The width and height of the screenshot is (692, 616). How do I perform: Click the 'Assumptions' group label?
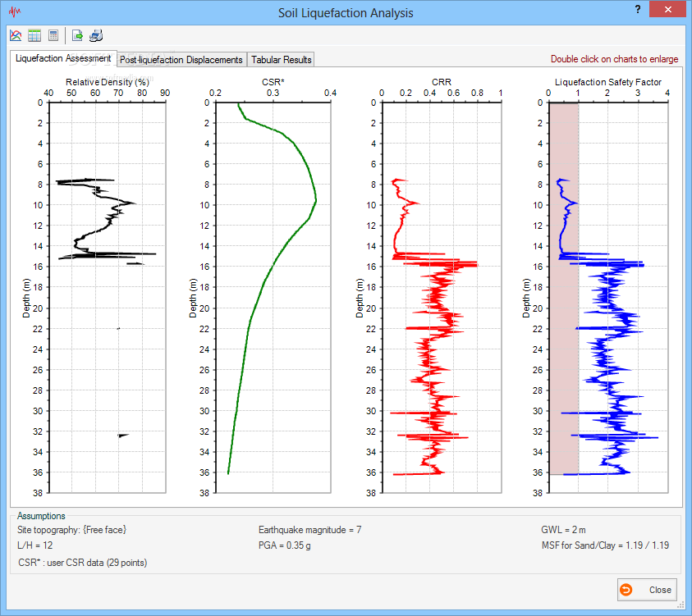[41, 516]
